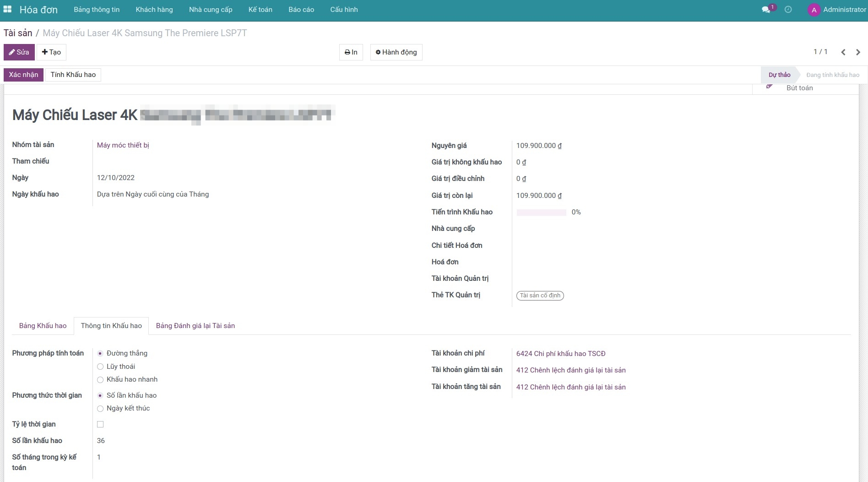Click the Tài sản cố định tag
Screen dimensions: 868x482
[540, 296]
